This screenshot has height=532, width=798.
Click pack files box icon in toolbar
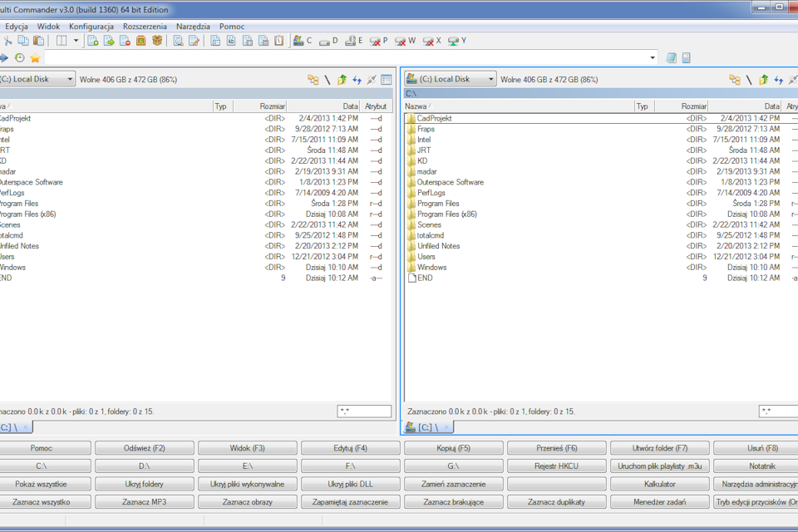156,40
